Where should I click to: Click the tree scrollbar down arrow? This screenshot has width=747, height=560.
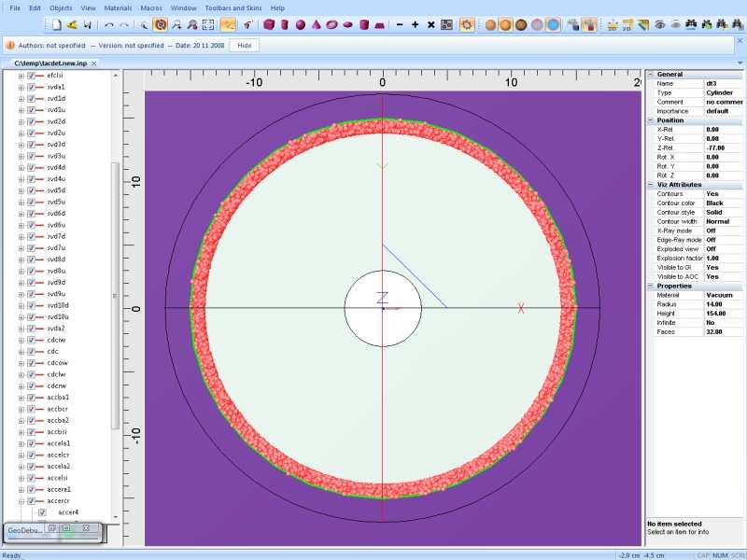[x=115, y=517]
